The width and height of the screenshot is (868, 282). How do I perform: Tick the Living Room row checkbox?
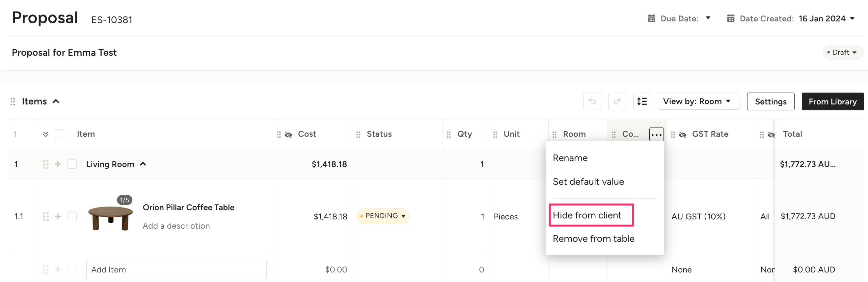(72, 164)
